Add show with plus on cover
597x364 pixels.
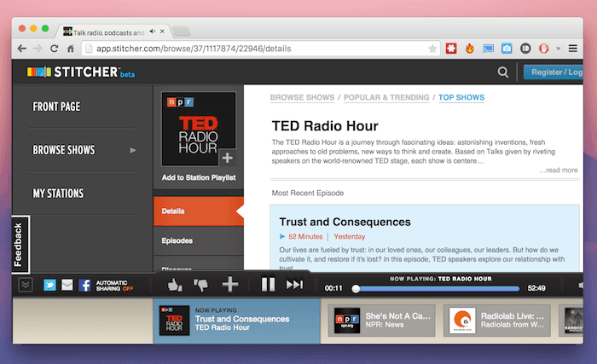[x=228, y=158]
